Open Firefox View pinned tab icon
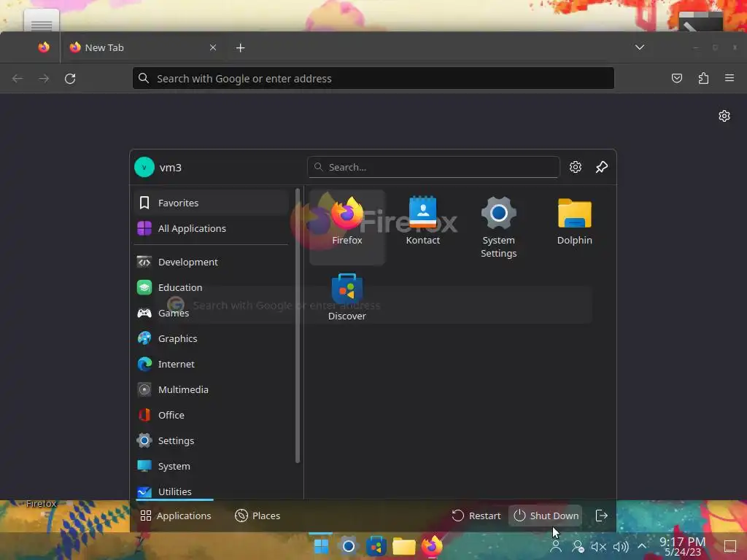The image size is (747, 560). click(44, 47)
